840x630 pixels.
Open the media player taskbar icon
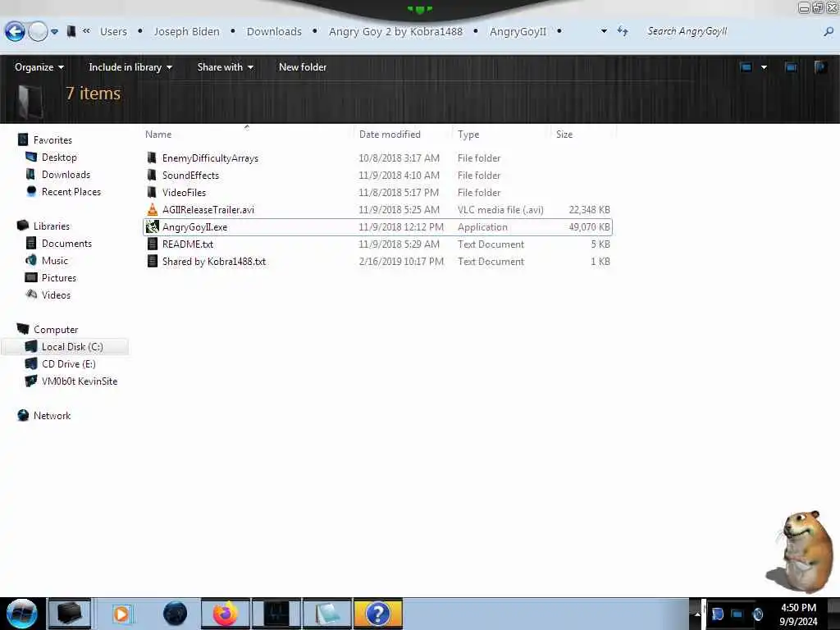coord(121,614)
